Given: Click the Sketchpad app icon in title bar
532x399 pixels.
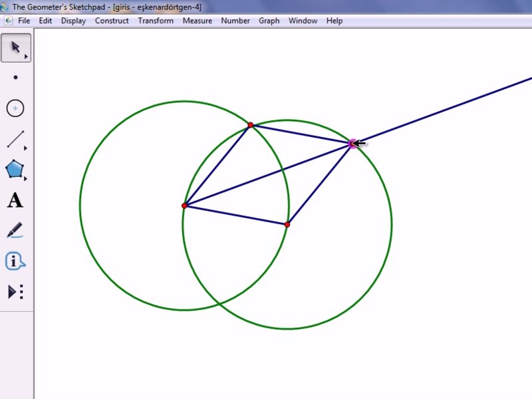Looking at the screenshot, I should click(4, 7).
